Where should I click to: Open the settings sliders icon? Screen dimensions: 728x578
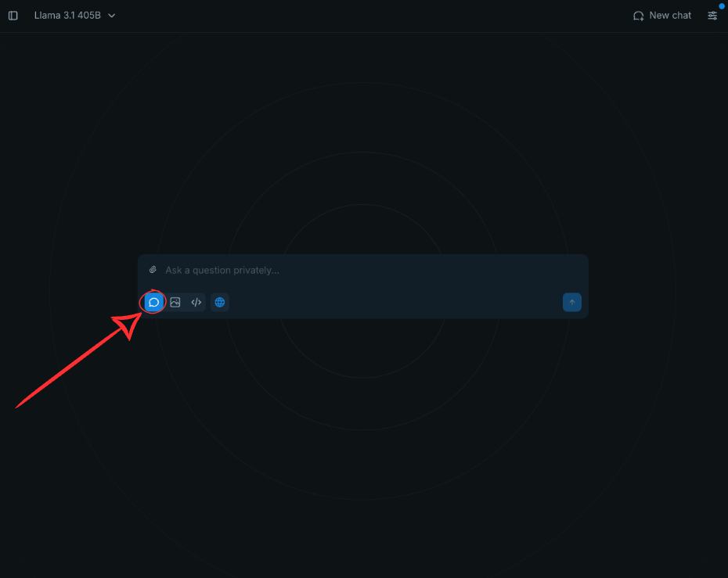(712, 16)
